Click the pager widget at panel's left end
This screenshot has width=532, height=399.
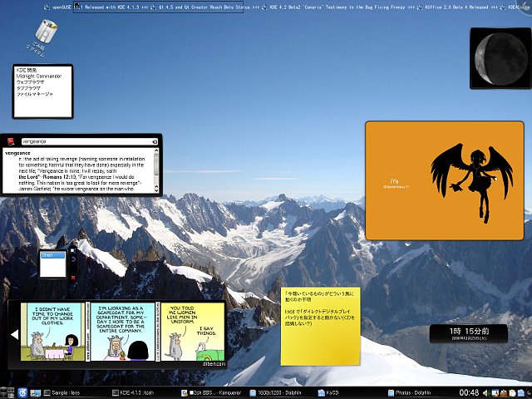pyautogui.click(x=7, y=393)
